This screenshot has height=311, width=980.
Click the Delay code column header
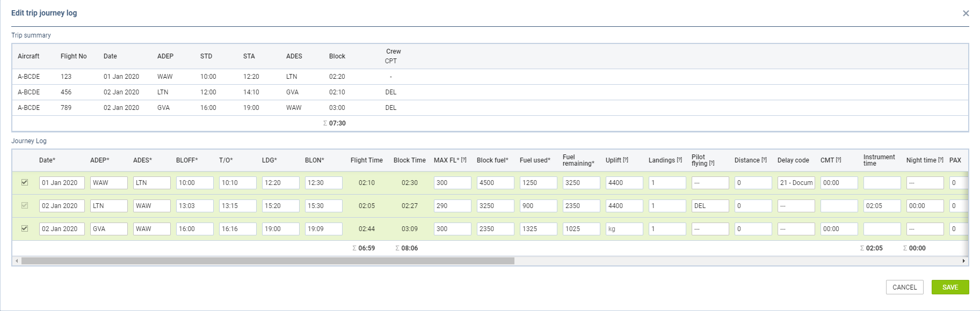click(793, 160)
